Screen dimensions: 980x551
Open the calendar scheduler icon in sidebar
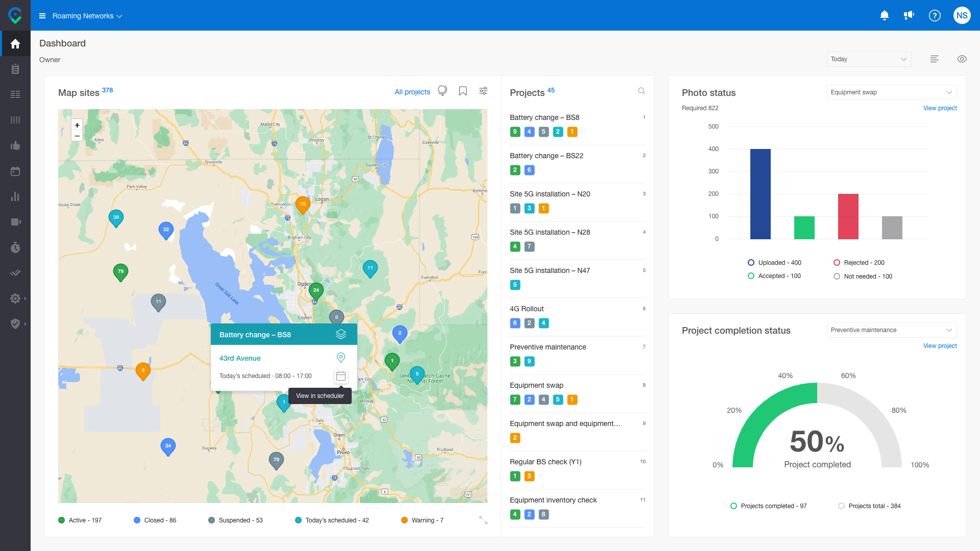[x=15, y=171]
